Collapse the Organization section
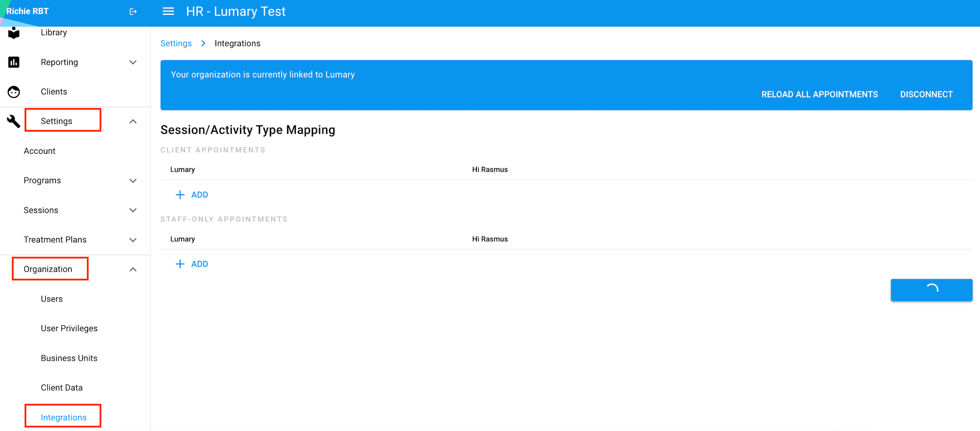This screenshot has height=431, width=980. pyautogui.click(x=133, y=269)
